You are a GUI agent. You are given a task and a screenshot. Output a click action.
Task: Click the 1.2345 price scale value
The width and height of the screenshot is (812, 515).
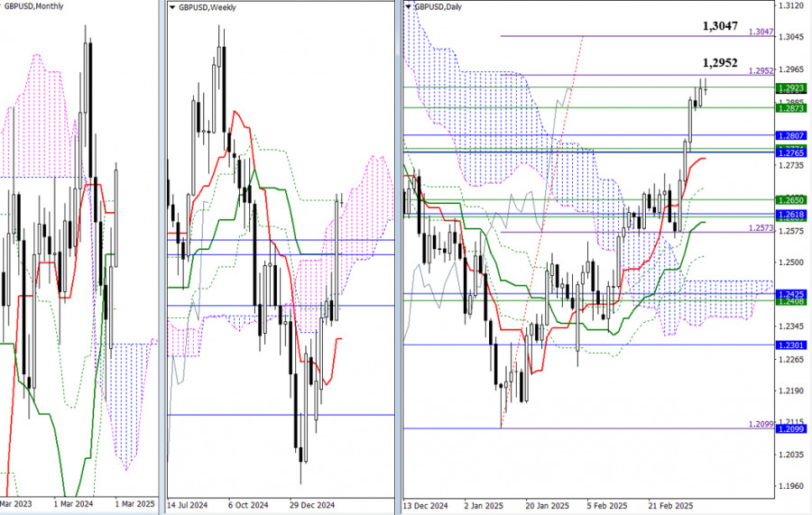point(792,326)
